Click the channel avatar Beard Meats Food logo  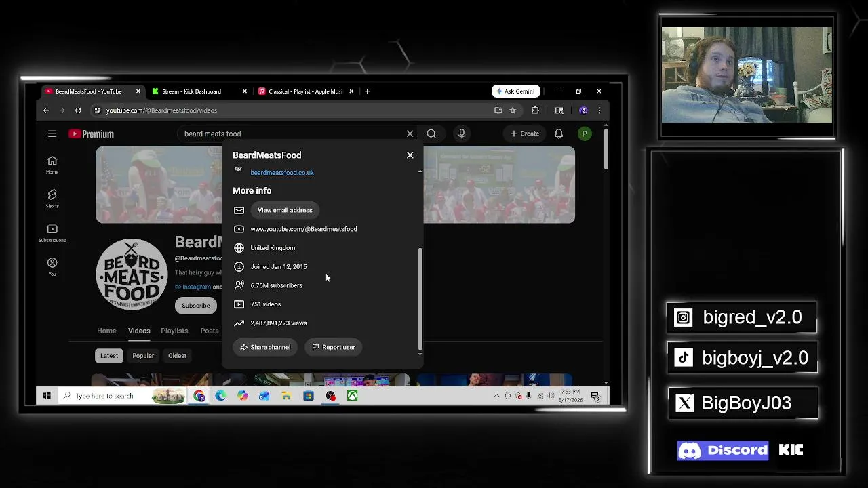click(x=132, y=274)
